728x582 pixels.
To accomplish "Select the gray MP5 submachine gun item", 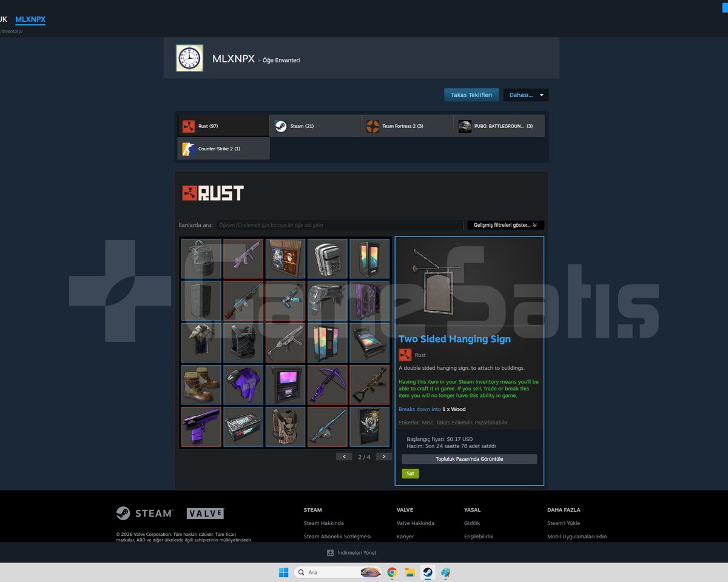I will tap(285, 343).
